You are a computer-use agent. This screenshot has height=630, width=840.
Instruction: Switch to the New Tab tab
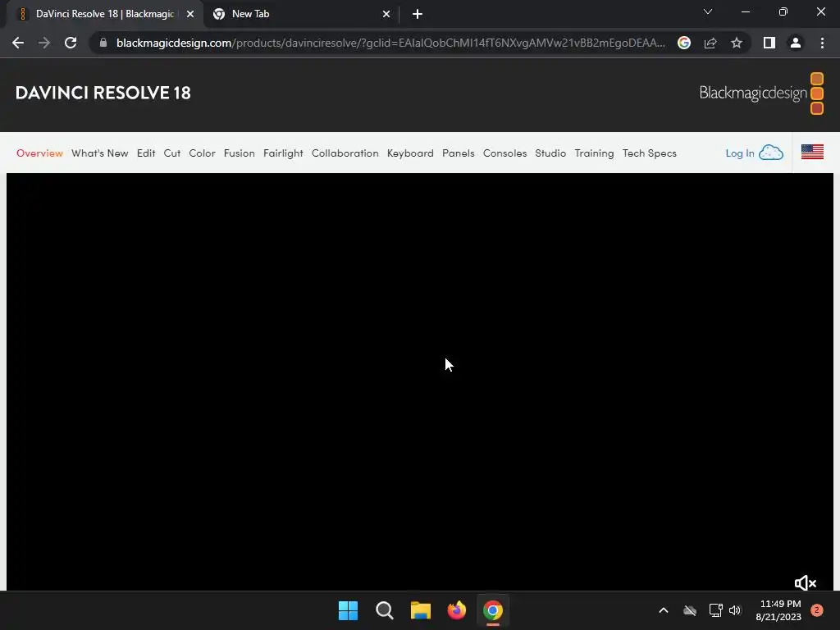[x=302, y=14]
